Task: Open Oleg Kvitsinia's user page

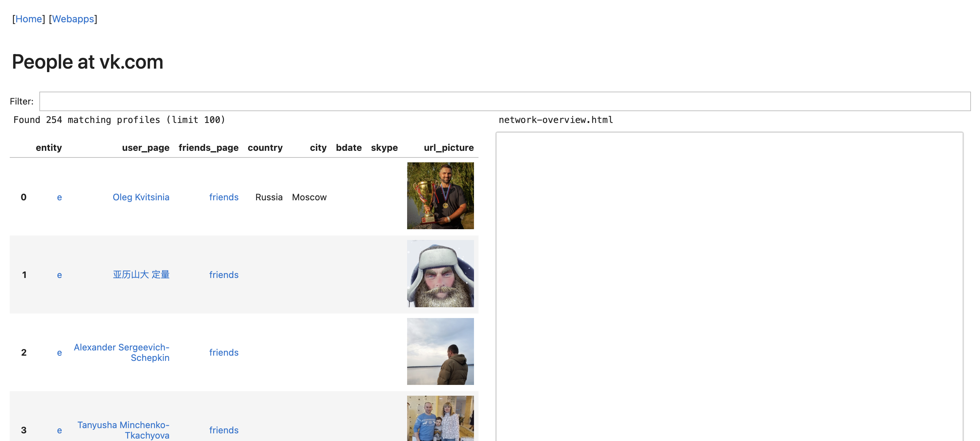Action: tap(141, 197)
